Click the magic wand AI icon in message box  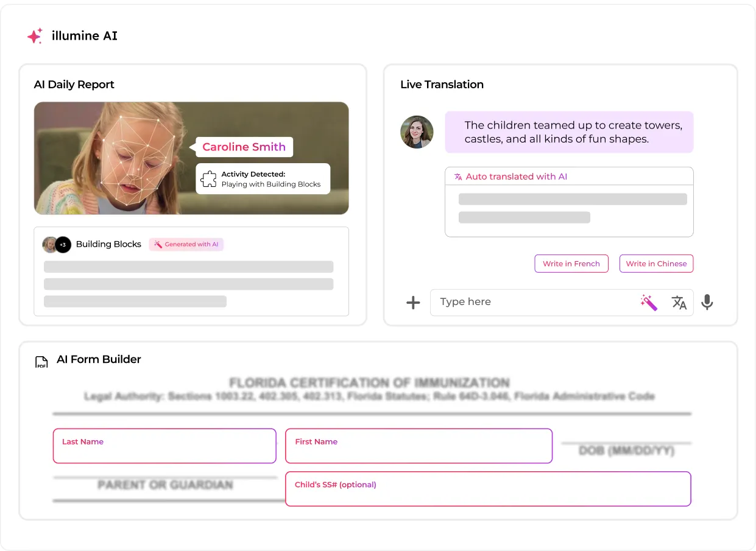coord(649,303)
